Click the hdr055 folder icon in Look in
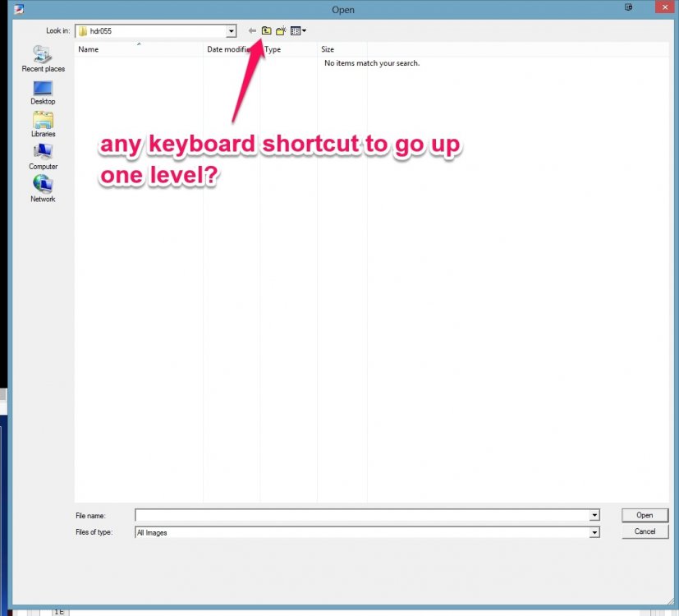679x616 pixels. click(x=85, y=30)
